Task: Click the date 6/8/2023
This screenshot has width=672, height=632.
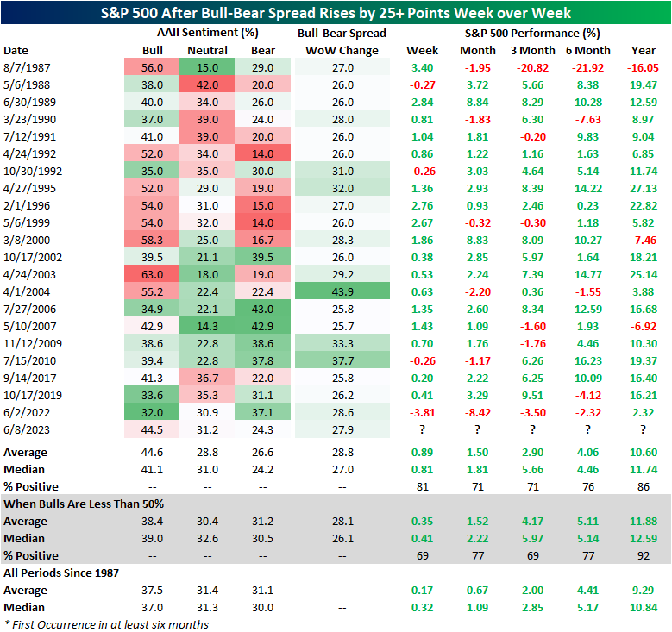Action: click(27, 429)
